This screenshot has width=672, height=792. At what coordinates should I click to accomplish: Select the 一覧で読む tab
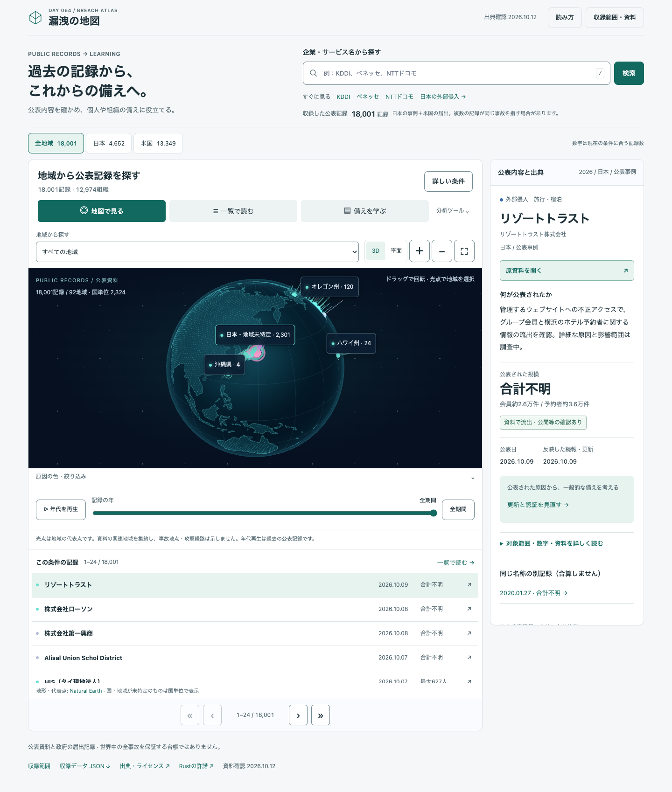point(233,211)
